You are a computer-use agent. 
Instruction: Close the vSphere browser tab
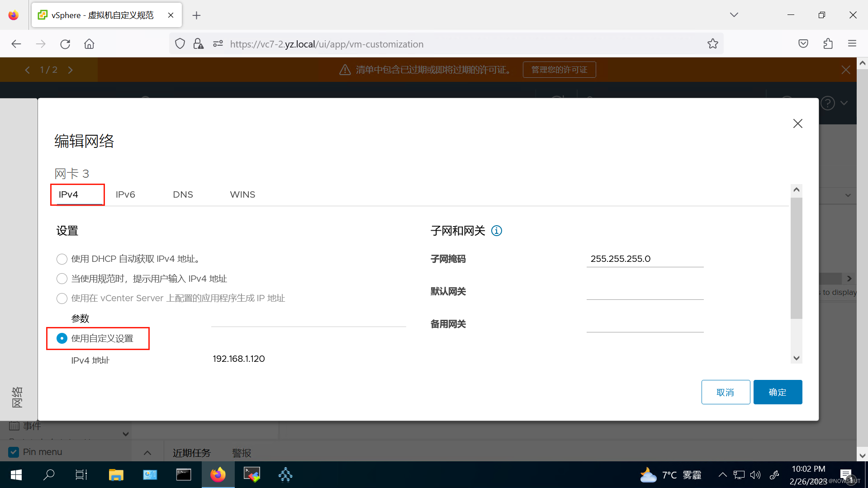[x=171, y=15]
